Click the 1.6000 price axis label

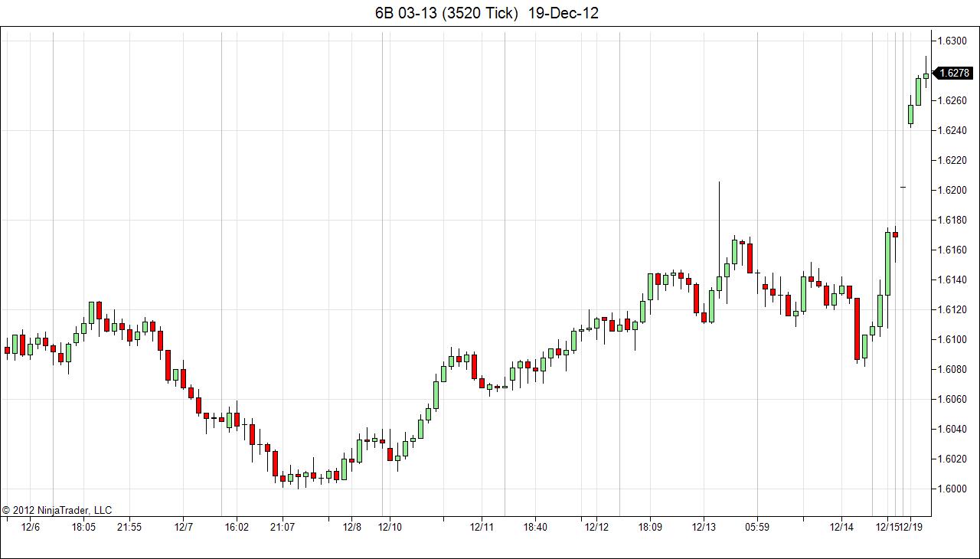(x=953, y=489)
